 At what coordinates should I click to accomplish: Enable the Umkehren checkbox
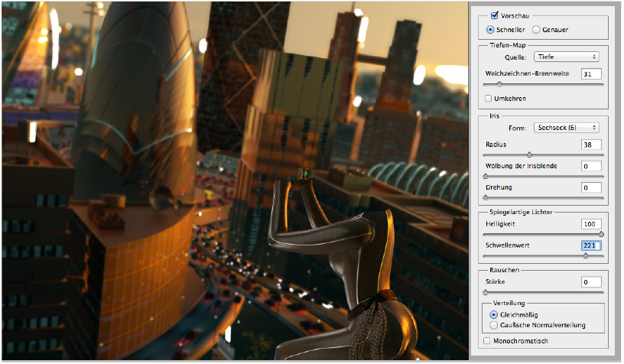point(489,98)
